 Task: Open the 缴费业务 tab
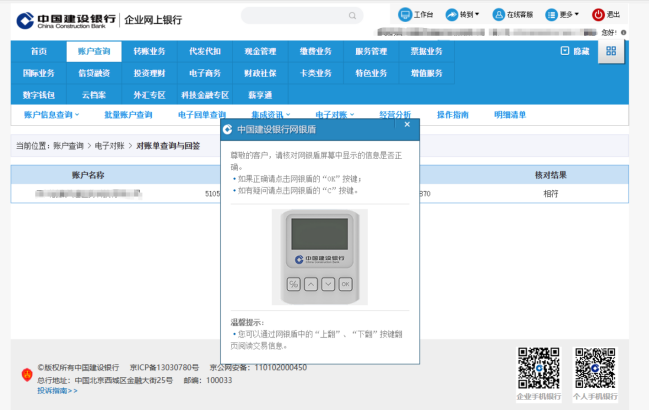coord(316,51)
